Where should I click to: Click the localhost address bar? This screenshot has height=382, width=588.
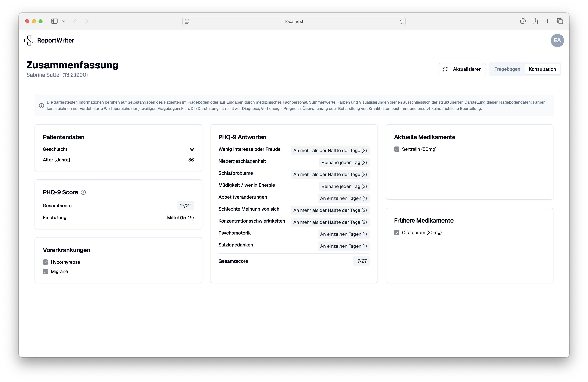point(294,21)
